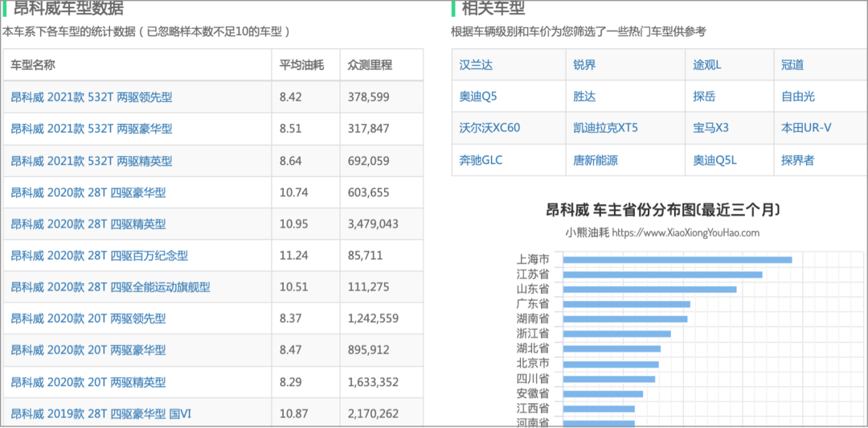Open related model 汉兰达
This screenshot has width=868, height=428.
tap(476, 65)
